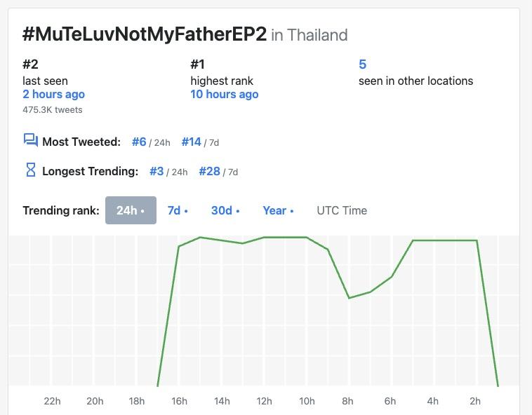Open Most Tweeted #14 7d rank link
The height and width of the screenshot is (415, 532).
click(x=192, y=142)
